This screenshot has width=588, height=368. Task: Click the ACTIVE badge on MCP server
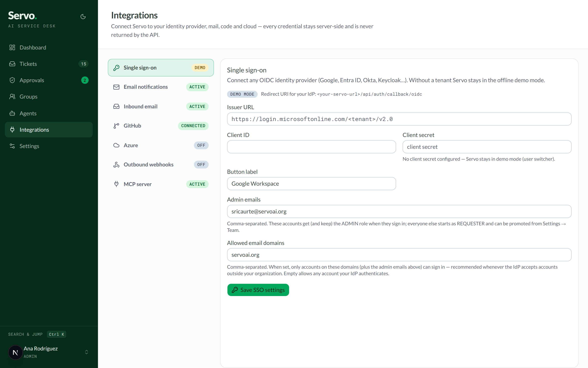coord(197,184)
